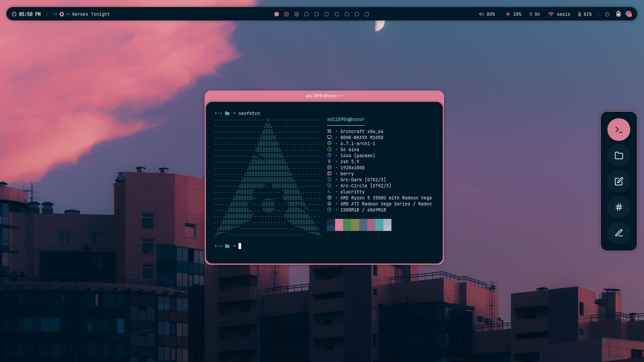644x362 pixels.
Task: Skip to next track button
Action: coord(68,14)
